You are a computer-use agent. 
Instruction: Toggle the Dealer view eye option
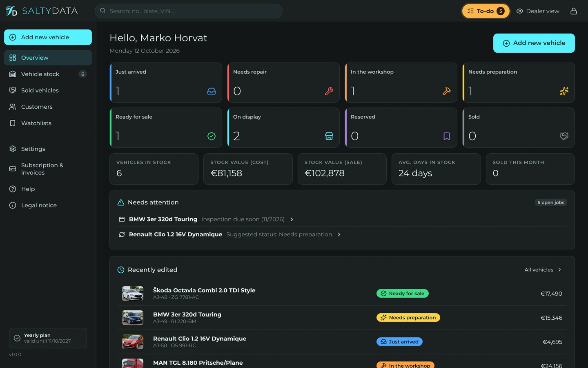[538, 11]
